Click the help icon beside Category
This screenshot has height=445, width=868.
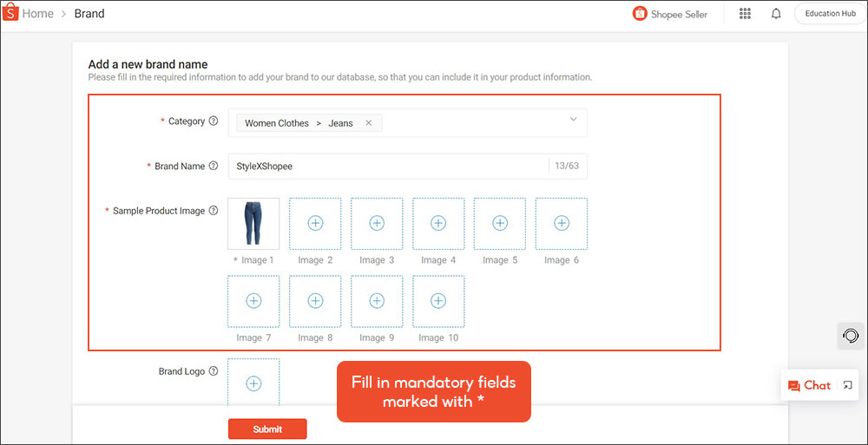(x=214, y=121)
